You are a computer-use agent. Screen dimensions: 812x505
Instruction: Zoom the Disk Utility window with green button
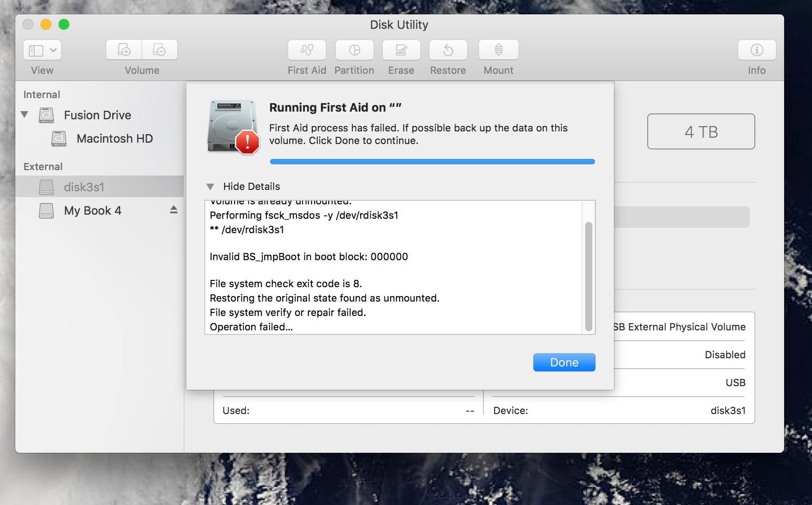(64, 24)
